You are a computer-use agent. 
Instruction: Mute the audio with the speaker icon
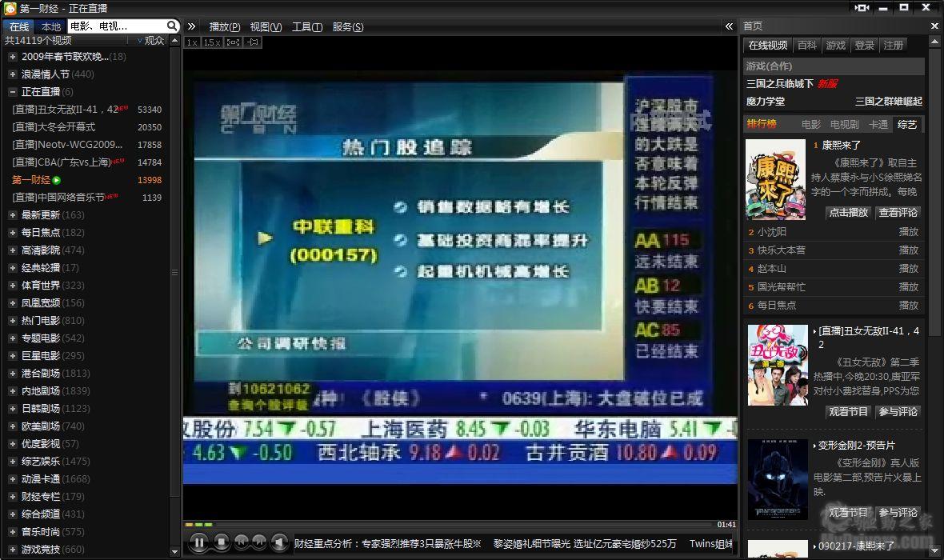[x=280, y=542]
